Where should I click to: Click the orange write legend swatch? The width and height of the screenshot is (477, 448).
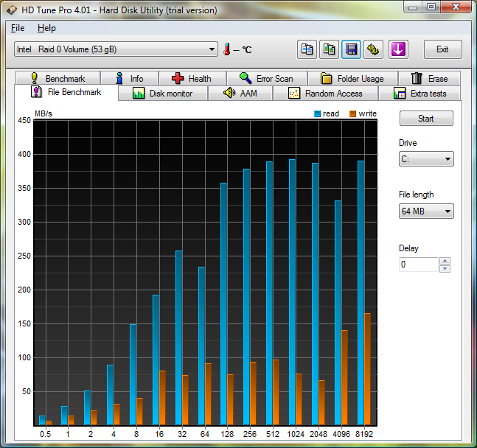(353, 113)
